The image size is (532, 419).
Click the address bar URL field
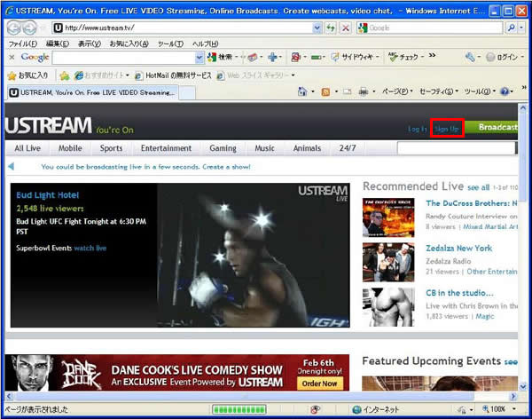click(x=188, y=28)
